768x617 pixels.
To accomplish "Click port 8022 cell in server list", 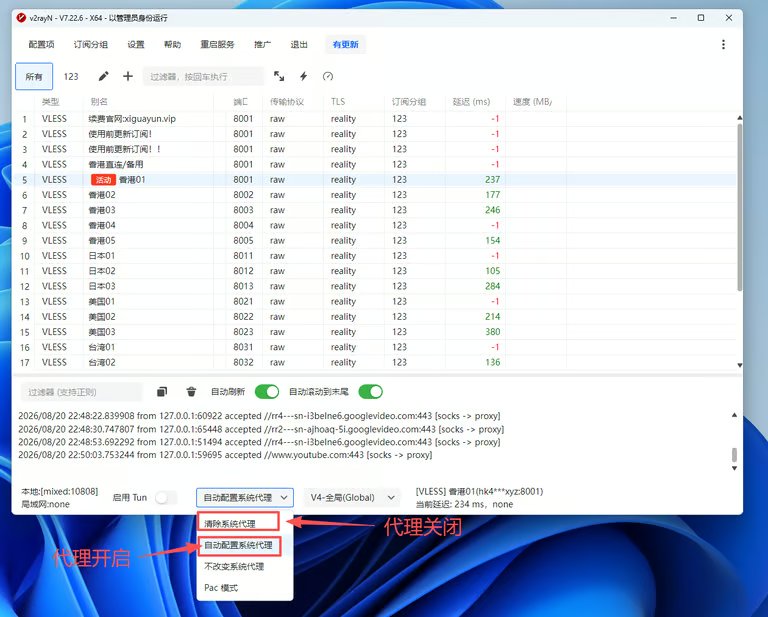I will tap(243, 316).
